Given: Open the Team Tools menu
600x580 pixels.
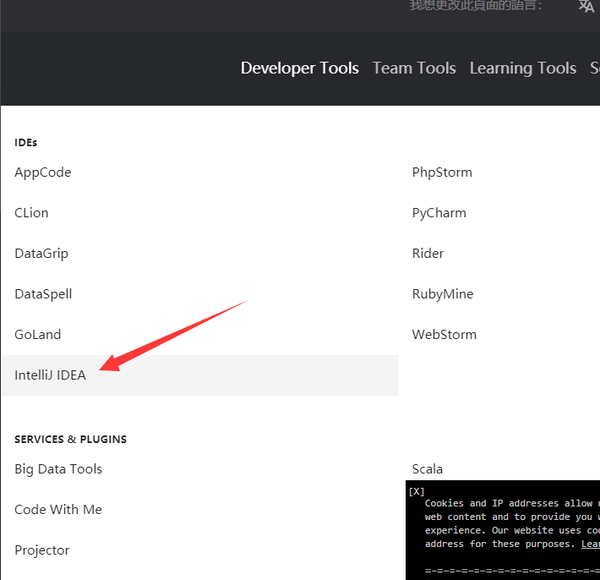Looking at the screenshot, I should click(x=414, y=68).
